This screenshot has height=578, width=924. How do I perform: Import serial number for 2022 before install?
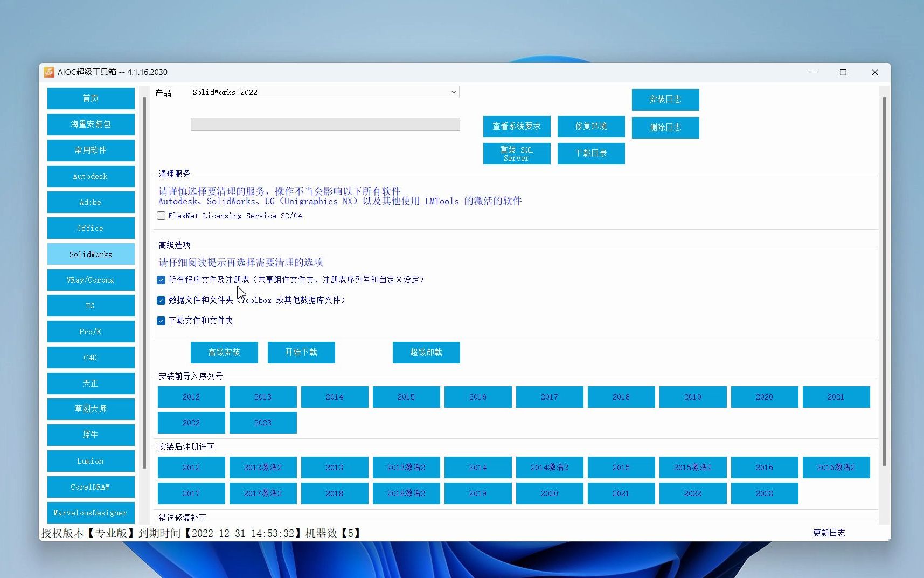click(191, 423)
